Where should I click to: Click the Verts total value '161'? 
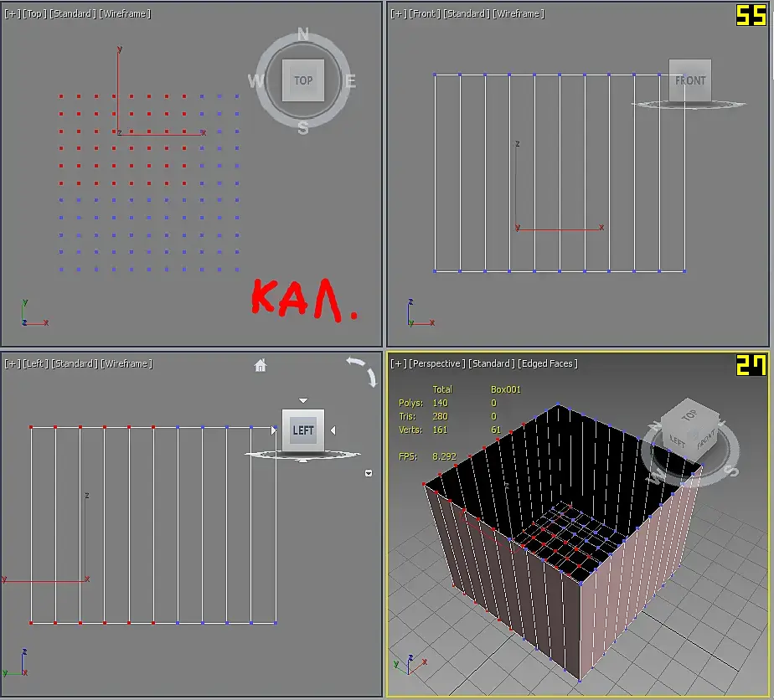click(x=440, y=430)
